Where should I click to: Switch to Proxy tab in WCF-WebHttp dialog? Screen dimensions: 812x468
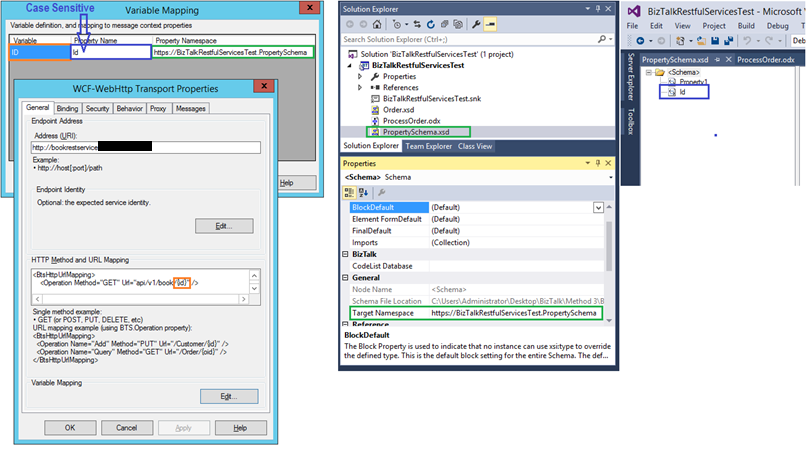tap(158, 108)
